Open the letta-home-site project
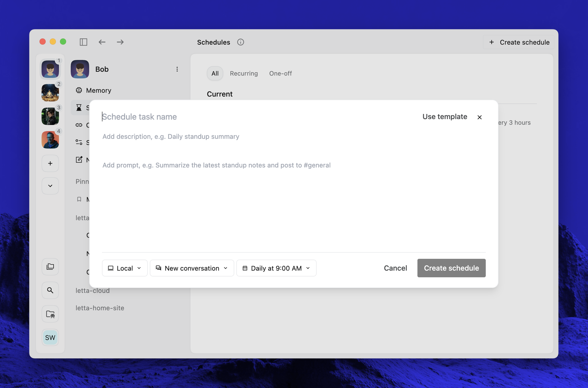Image resolution: width=588 pixels, height=388 pixels. tap(100, 308)
